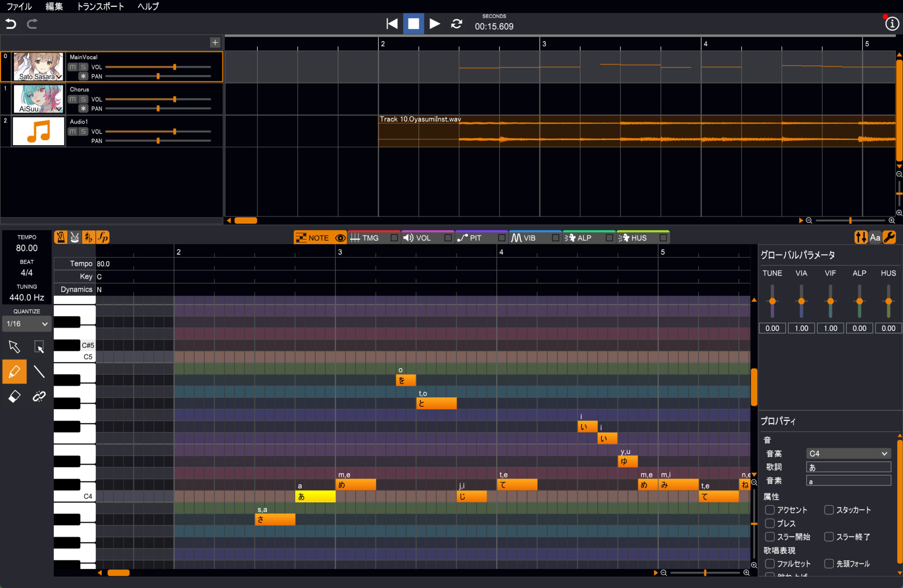Viewport: 903px width, 588px height.
Task: Click the wrench settings icon
Action: 889,238
